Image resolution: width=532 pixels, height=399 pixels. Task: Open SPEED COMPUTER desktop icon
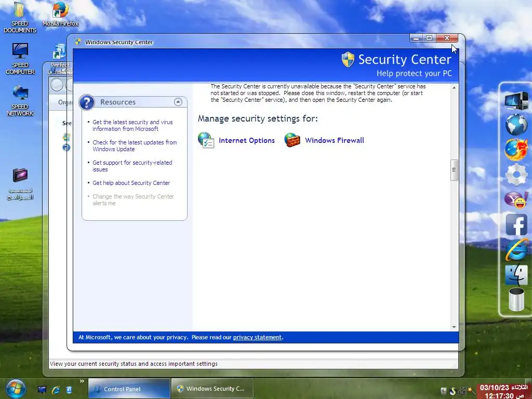tap(20, 59)
